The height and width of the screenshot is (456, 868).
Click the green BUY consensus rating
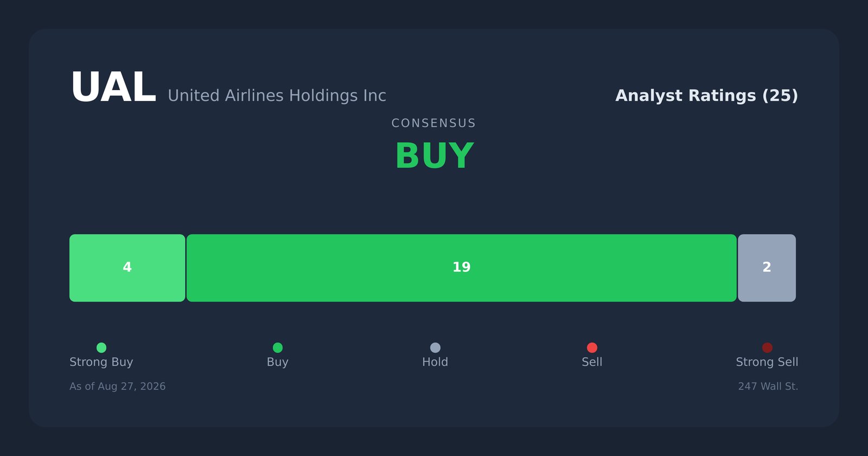pyautogui.click(x=435, y=156)
